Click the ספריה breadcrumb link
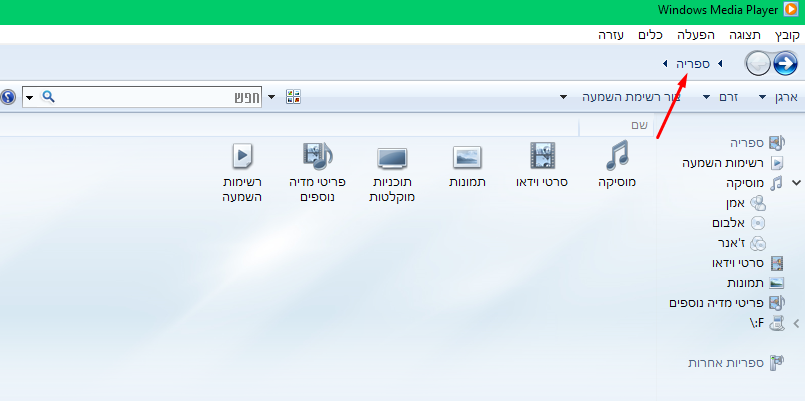 [693, 64]
